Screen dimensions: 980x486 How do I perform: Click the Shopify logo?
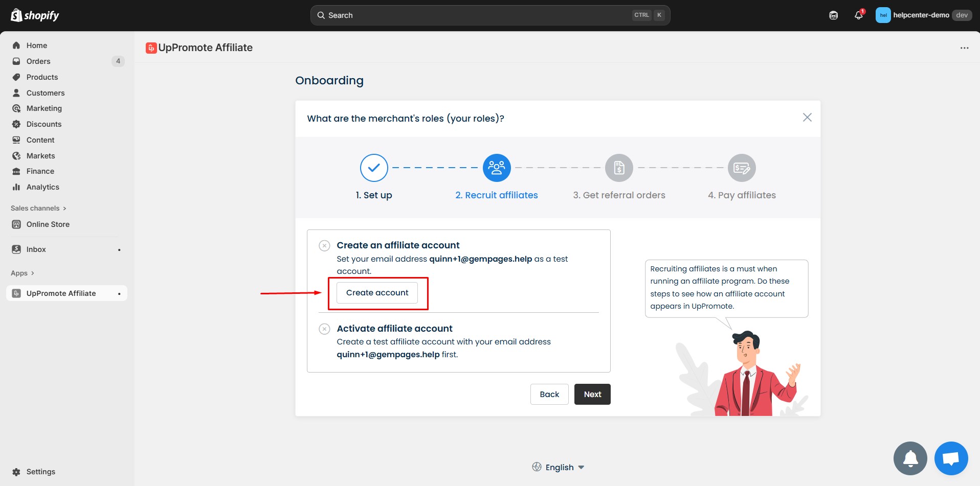coord(33,15)
